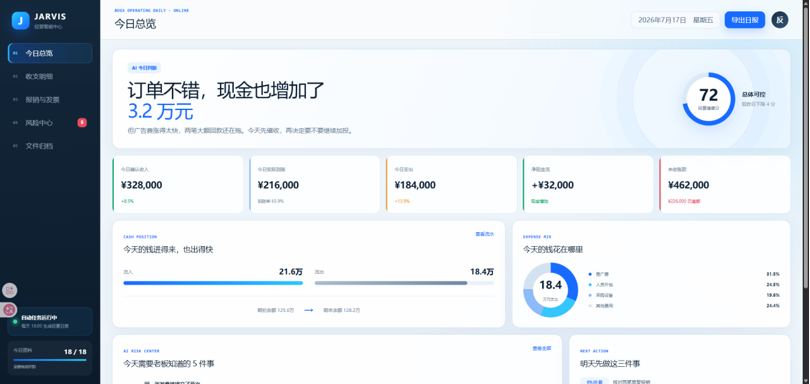Click the 今天需要老板知道的 5 件事 heading
This screenshot has width=810, height=384.
point(169,364)
